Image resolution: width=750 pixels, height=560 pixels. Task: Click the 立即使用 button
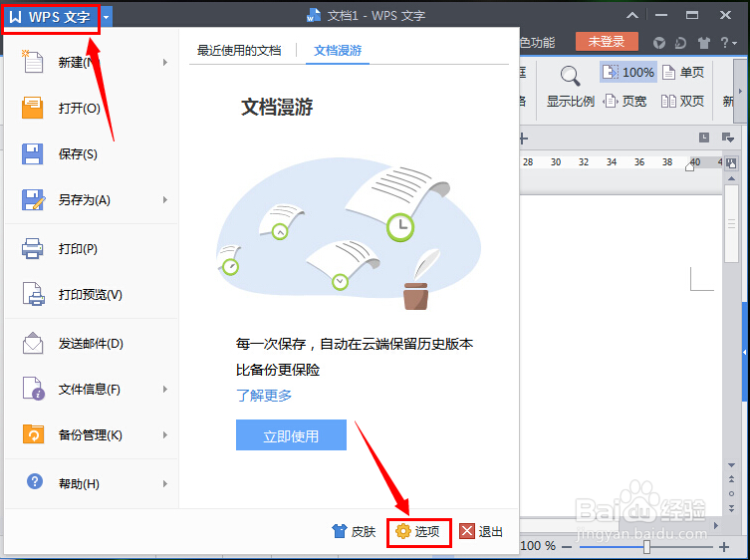coord(291,435)
